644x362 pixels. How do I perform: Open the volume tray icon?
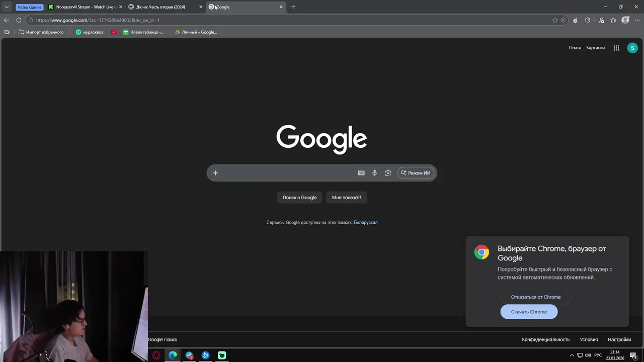click(x=588, y=355)
